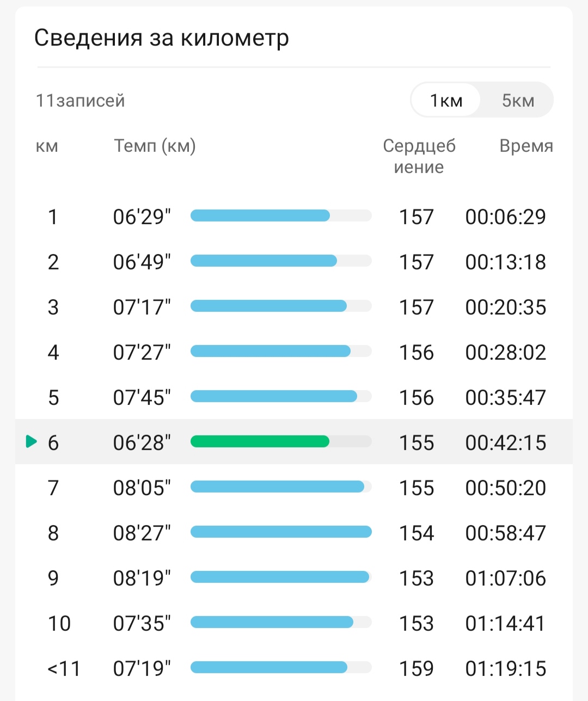Image resolution: width=588 pixels, height=701 pixels.
Task: Click the Сердцебиение column header
Action: click(x=419, y=156)
